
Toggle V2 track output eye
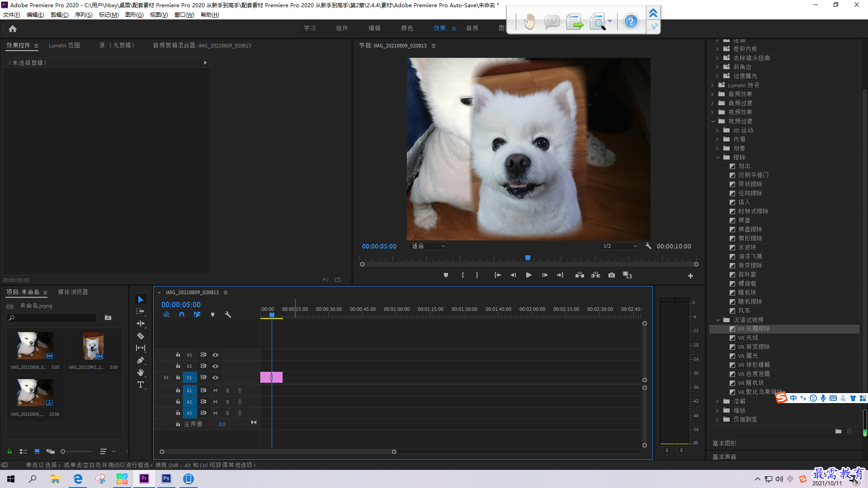coord(216,366)
